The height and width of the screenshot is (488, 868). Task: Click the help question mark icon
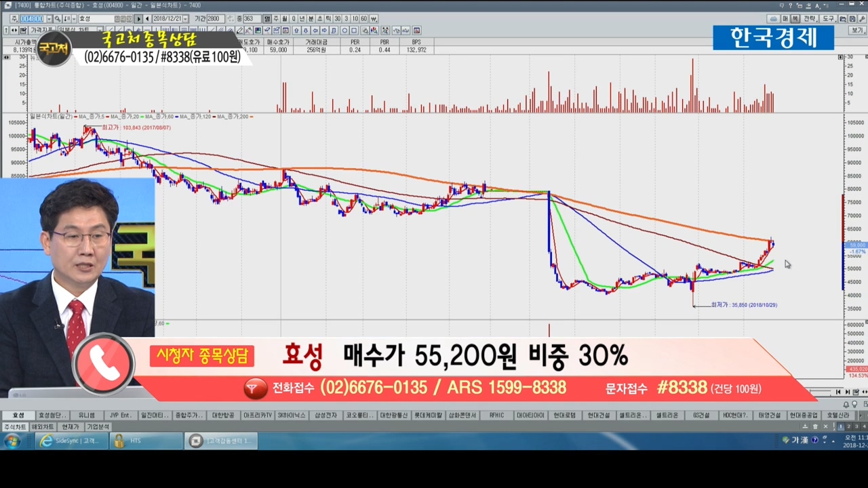pyautogui.click(x=791, y=5)
